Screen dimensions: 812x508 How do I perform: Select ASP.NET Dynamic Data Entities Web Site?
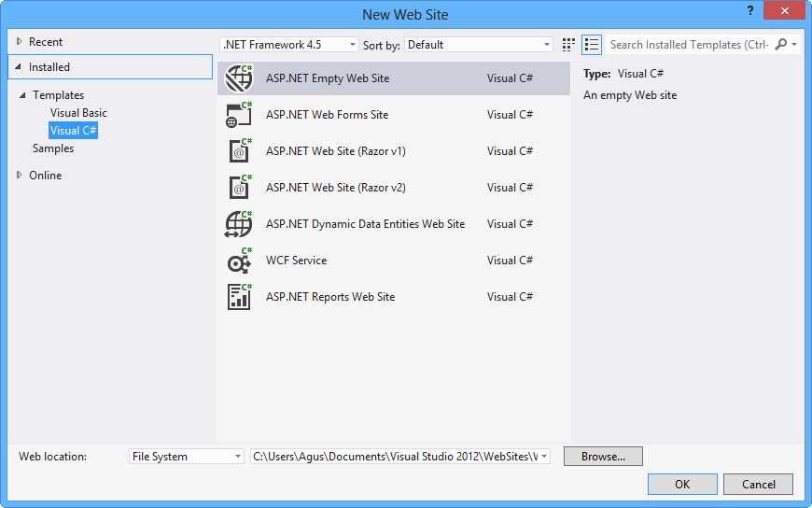(394, 224)
